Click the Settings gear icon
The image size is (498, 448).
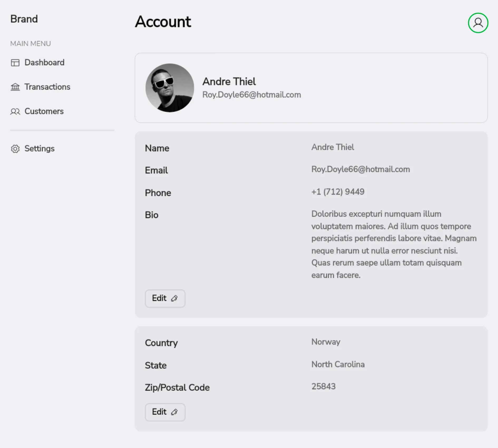tap(15, 149)
